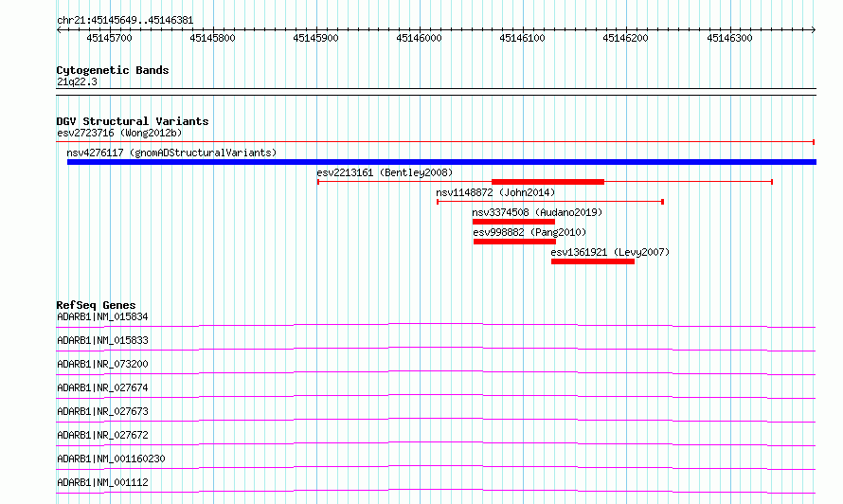Open variant esv2723716 (Wong2012b) label
Screen dimensions: 843x504
119,133
